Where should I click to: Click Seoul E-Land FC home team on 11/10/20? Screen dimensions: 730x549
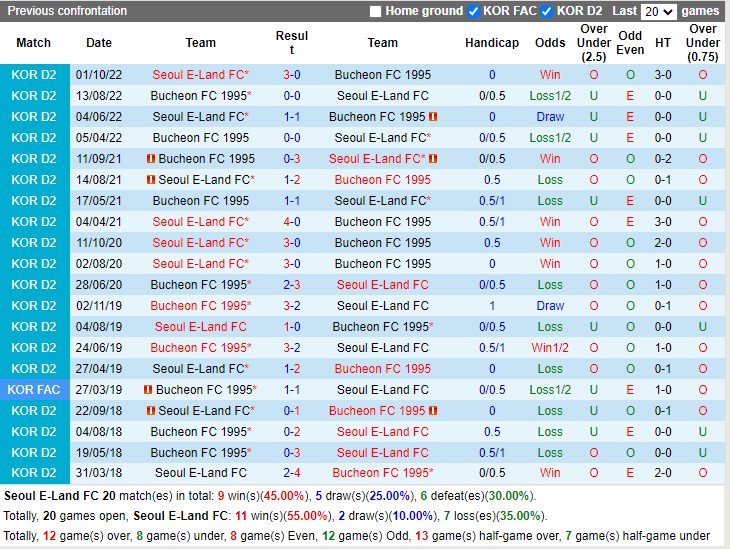(x=201, y=243)
